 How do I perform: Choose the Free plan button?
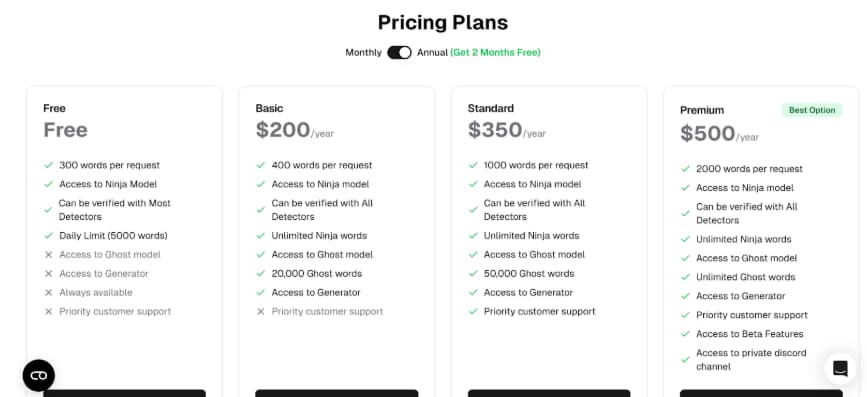click(x=124, y=393)
